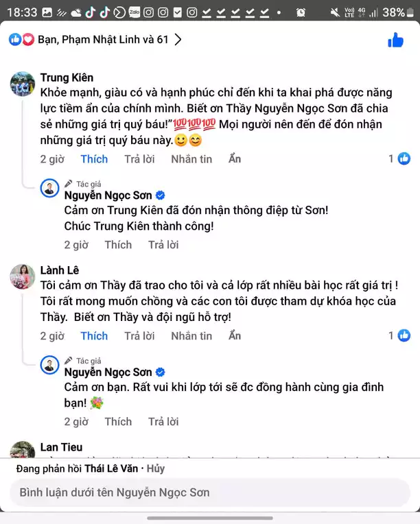Reply to the 'Cảm ơn bạn' author reply
The image size is (420, 524).
[x=163, y=422]
